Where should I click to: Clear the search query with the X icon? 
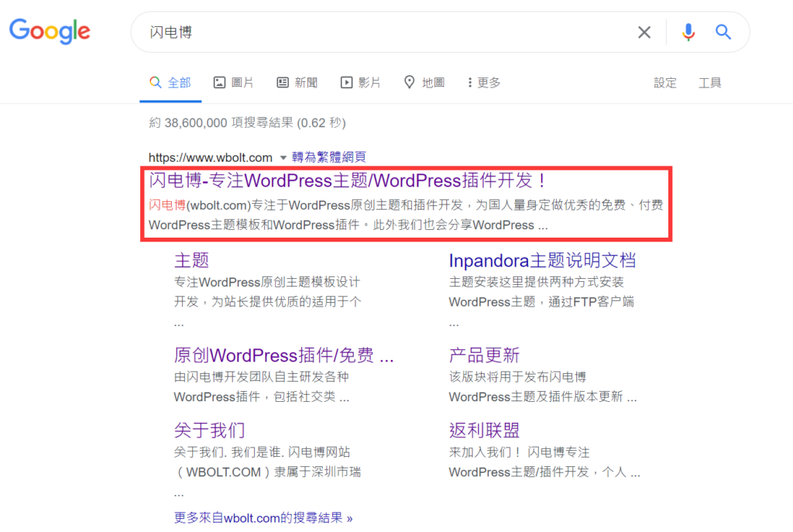point(644,33)
